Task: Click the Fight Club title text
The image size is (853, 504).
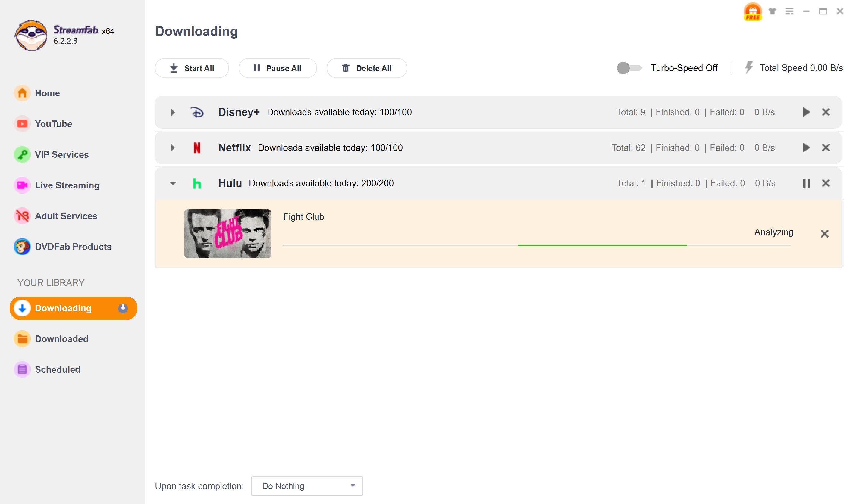Action: coord(303,217)
